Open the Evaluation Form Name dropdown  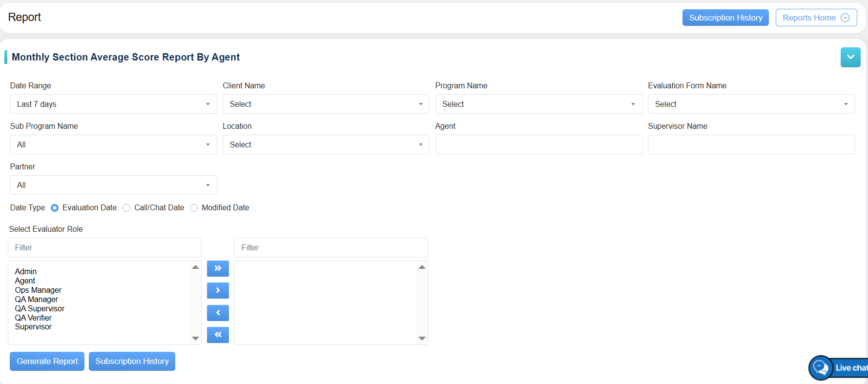click(x=751, y=104)
